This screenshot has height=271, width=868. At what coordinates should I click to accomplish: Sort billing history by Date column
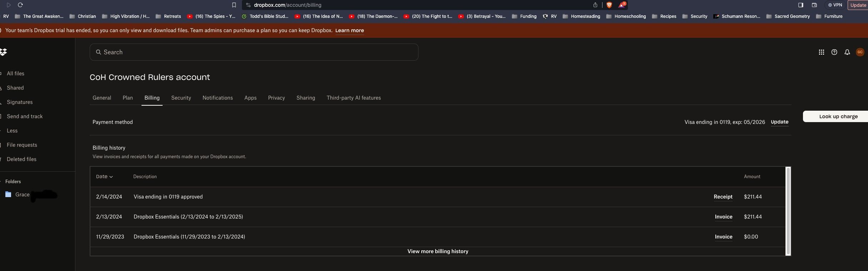(104, 176)
